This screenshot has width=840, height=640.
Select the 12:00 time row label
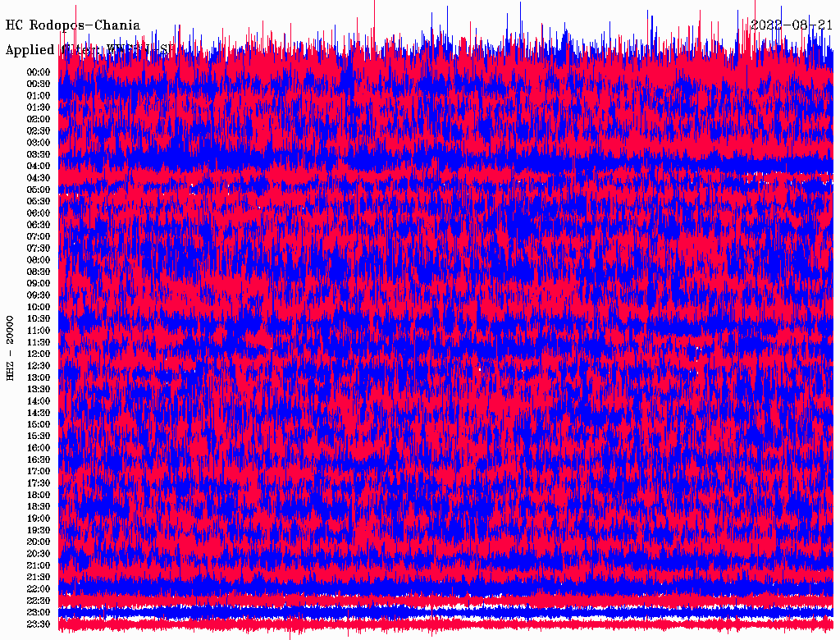coord(39,354)
